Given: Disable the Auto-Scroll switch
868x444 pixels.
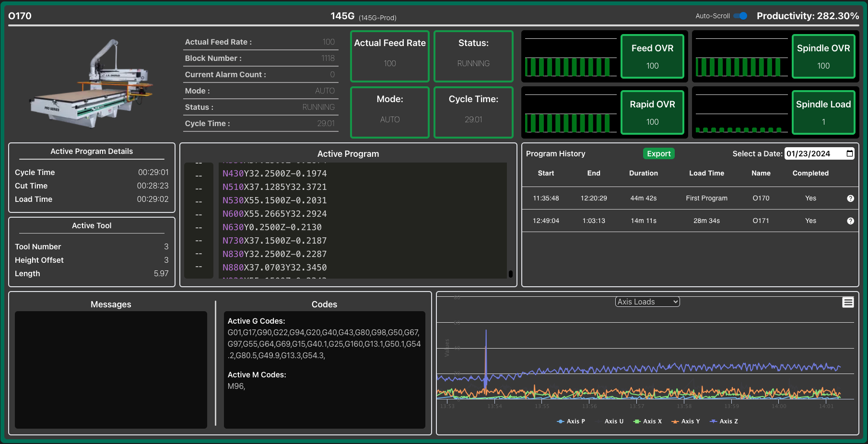Looking at the screenshot, I should (x=740, y=16).
